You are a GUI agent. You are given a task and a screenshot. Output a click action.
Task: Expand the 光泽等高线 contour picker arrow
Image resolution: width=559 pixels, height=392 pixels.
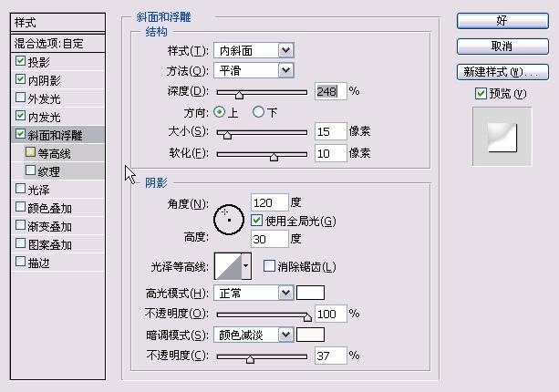246,266
